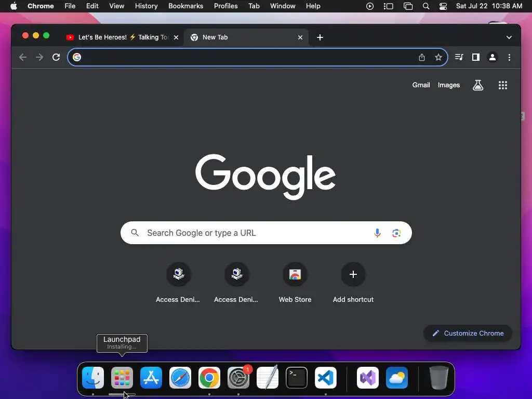
Task: Open the profile avatar button
Action: point(493,57)
